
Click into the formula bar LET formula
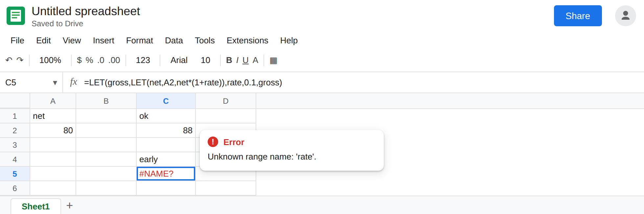[x=183, y=82]
